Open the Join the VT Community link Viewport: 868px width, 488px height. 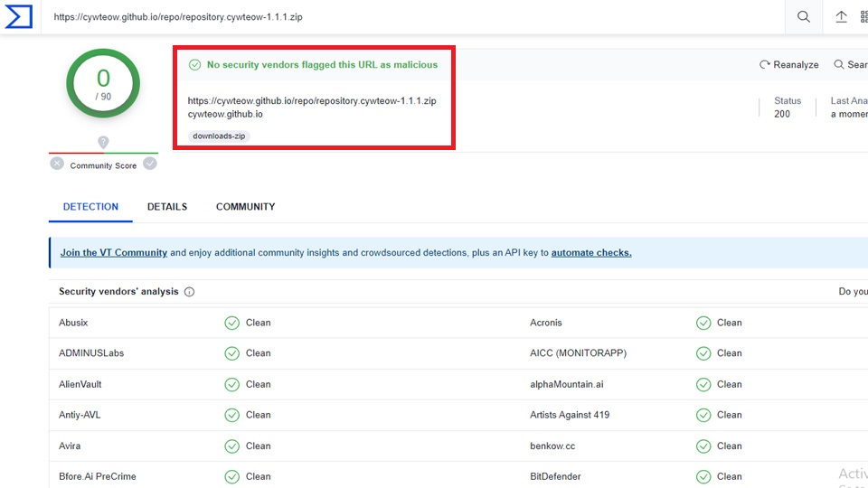[x=114, y=253]
